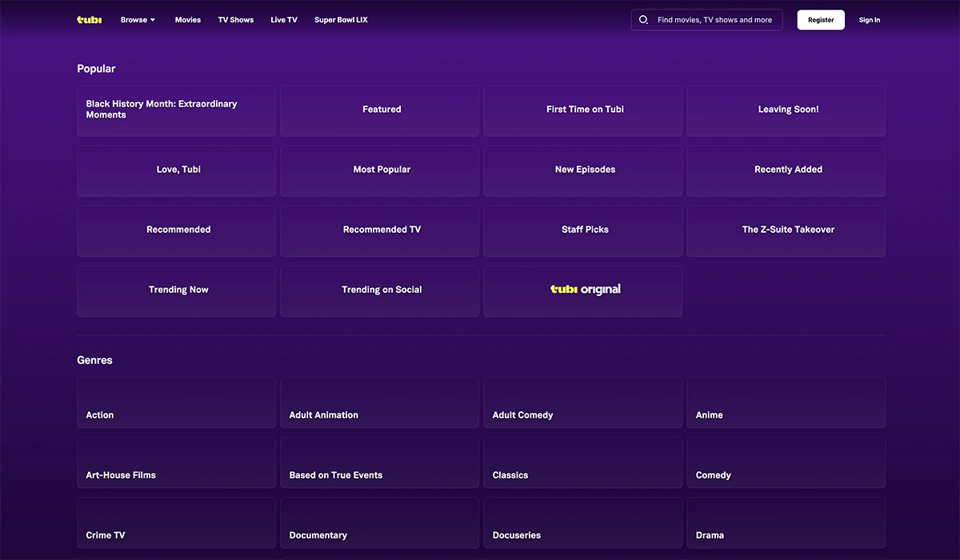
Task: Open Live TV navigation item
Action: pos(284,20)
